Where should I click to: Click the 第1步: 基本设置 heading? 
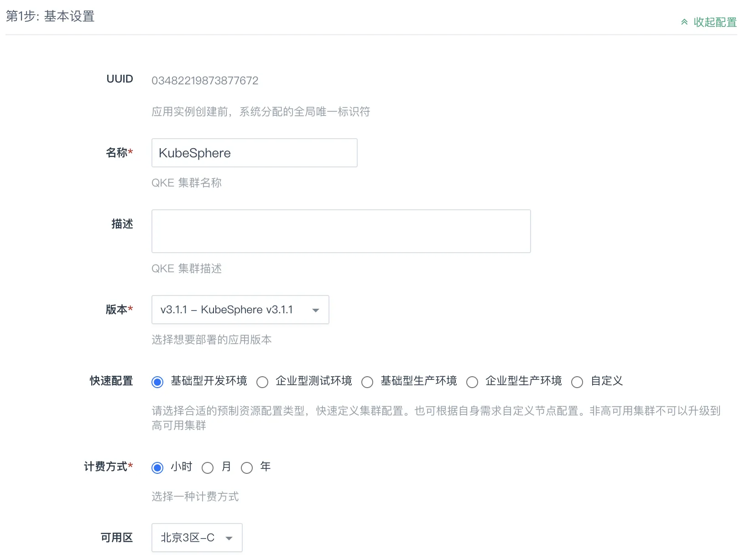(50, 16)
